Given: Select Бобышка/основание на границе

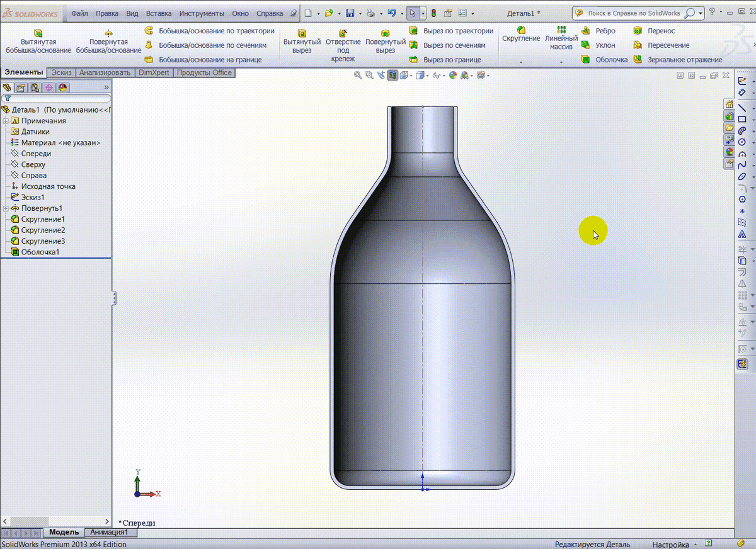Looking at the screenshot, I should 203,60.
